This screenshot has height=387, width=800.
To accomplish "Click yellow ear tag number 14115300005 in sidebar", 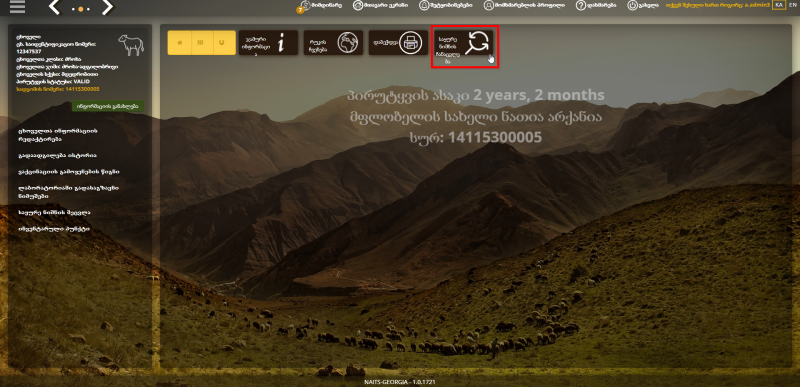I will point(58,89).
